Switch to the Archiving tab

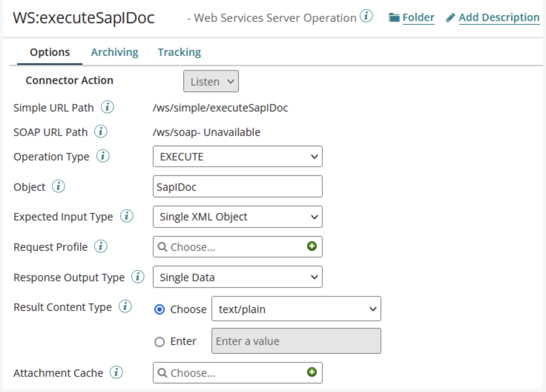point(115,52)
